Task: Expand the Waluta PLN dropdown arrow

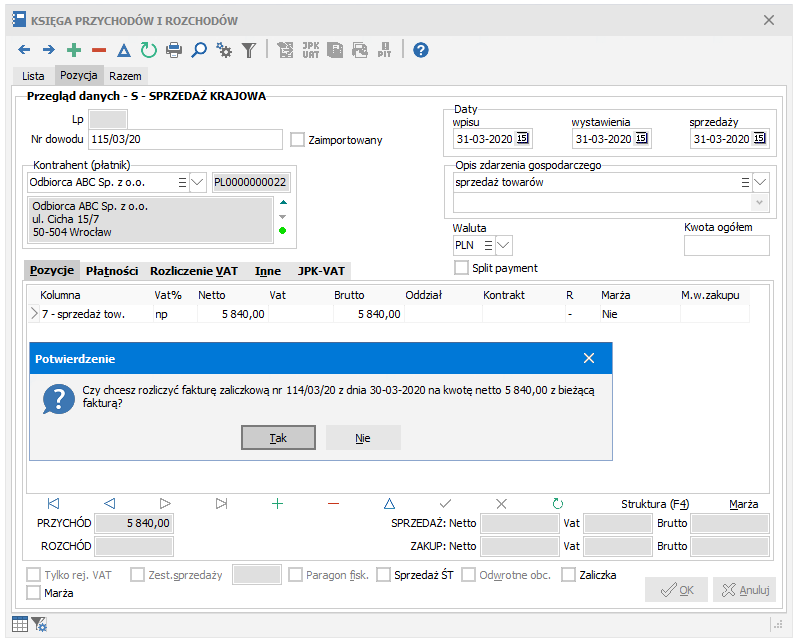Action: click(503, 245)
